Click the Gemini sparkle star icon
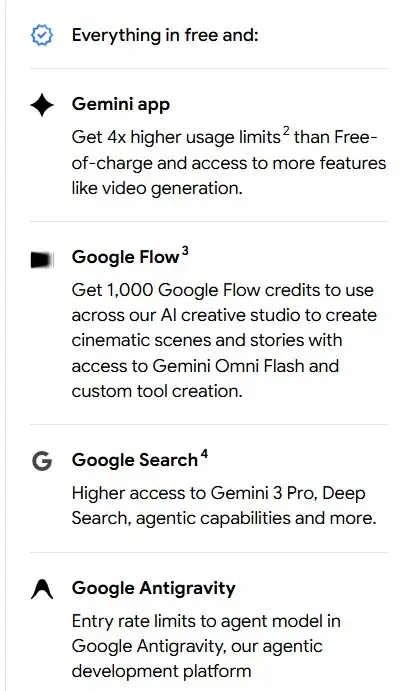The height and width of the screenshot is (691, 413). pos(42,105)
